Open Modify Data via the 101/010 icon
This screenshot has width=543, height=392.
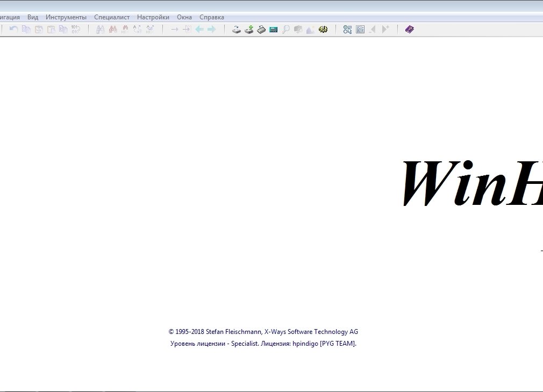(76, 30)
